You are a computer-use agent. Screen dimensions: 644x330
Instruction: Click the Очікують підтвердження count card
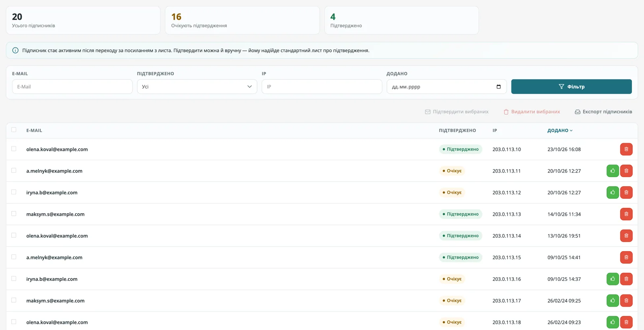243,20
